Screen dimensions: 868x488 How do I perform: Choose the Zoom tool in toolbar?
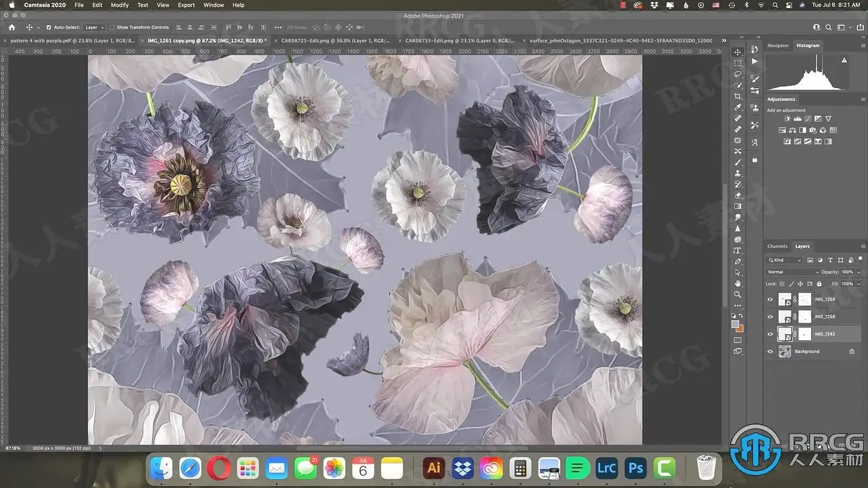(x=738, y=294)
